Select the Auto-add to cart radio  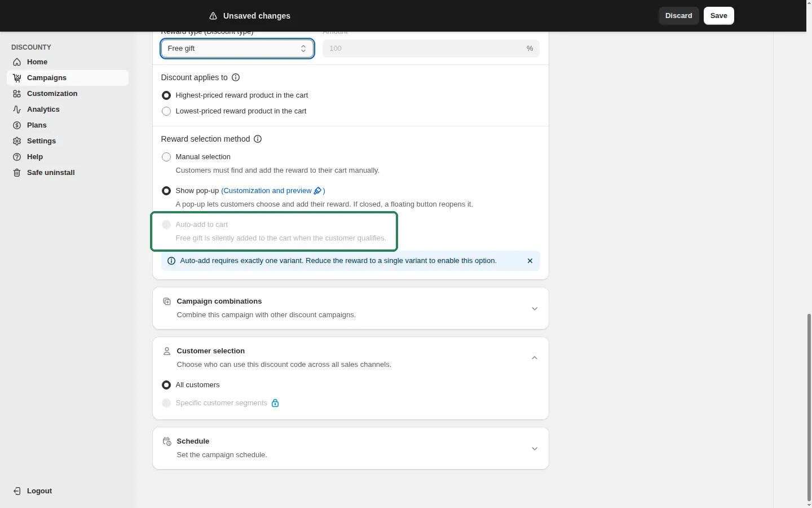pos(166,225)
